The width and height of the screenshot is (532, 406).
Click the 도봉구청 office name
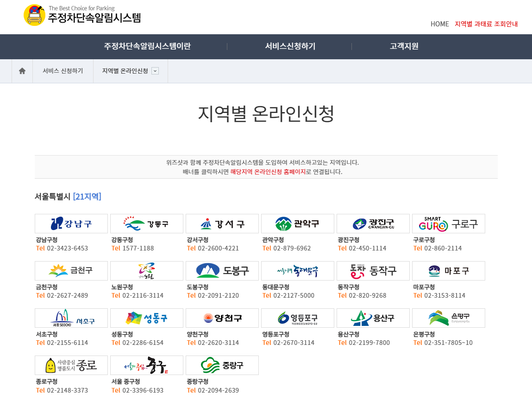point(197,287)
